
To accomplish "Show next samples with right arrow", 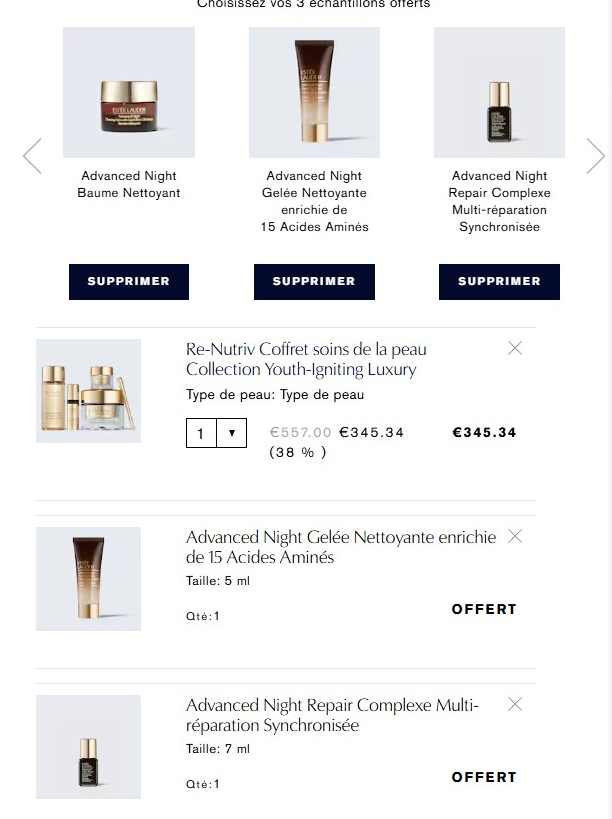I will (x=595, y=156).
